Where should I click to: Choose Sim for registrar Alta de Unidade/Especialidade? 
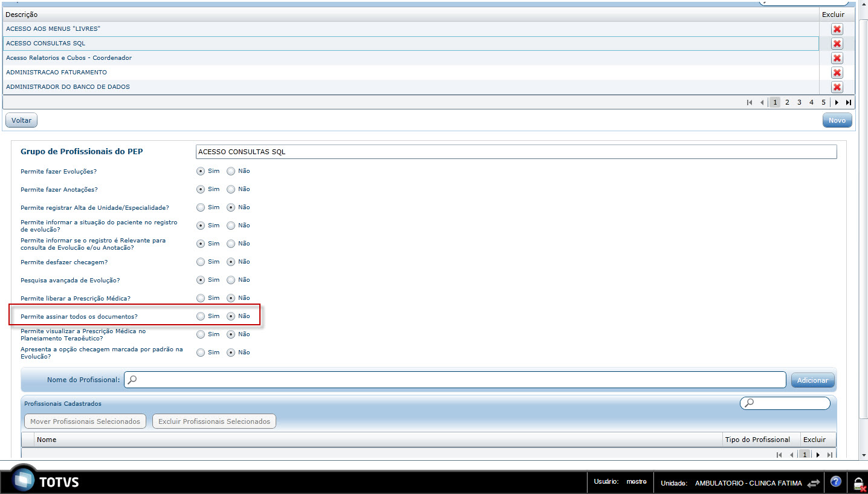(201, 207)
